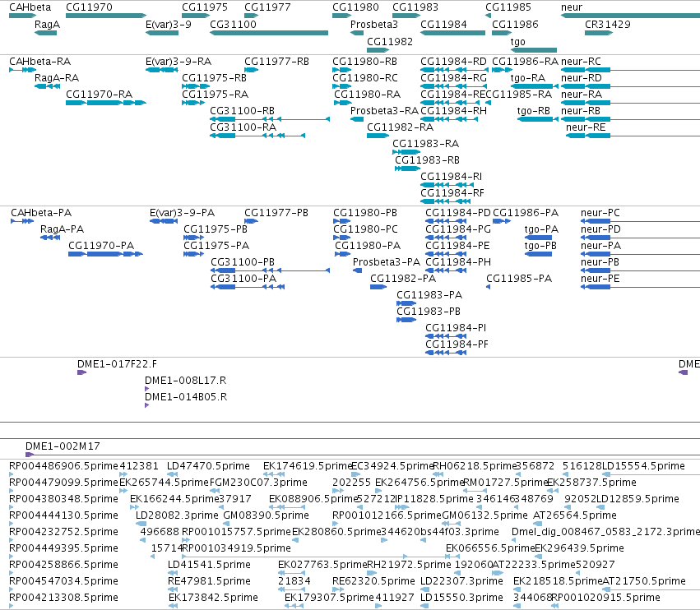Select transcript CG11980-RC
This screenshot has width=700, height=610.
click(365, 78)
